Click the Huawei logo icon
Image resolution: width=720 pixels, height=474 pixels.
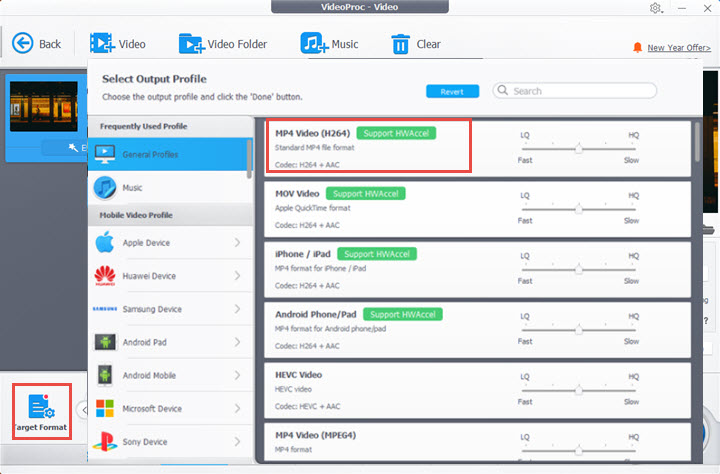pos(105,276)
